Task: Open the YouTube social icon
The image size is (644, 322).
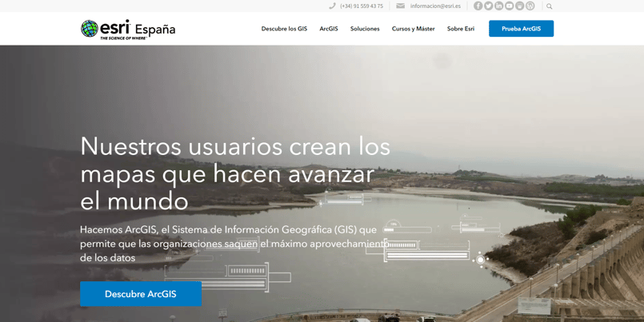Action: coord(510,6)
